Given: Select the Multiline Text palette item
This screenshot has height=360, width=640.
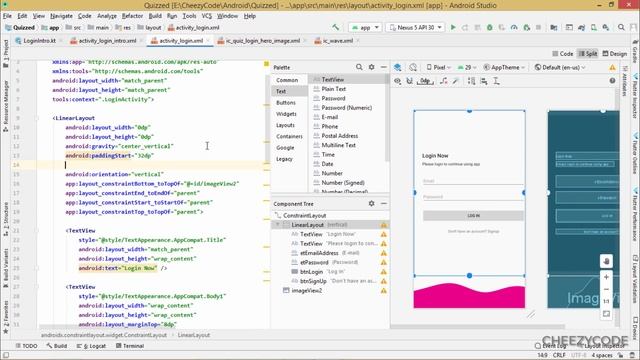Looking at the screenshot, I should pos(338,145).
